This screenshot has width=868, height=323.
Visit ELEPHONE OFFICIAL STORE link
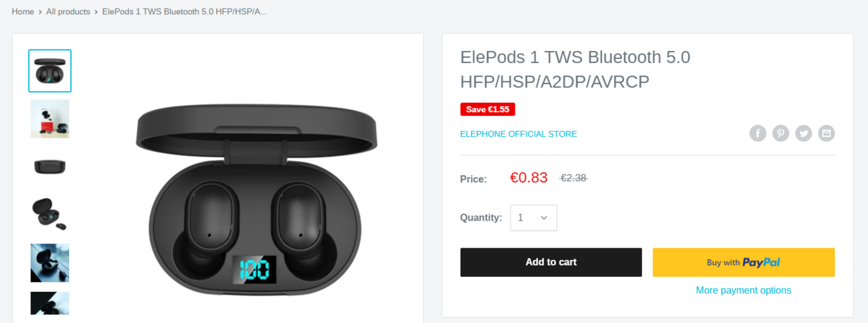pyautogui.click(x=519, y=134)
